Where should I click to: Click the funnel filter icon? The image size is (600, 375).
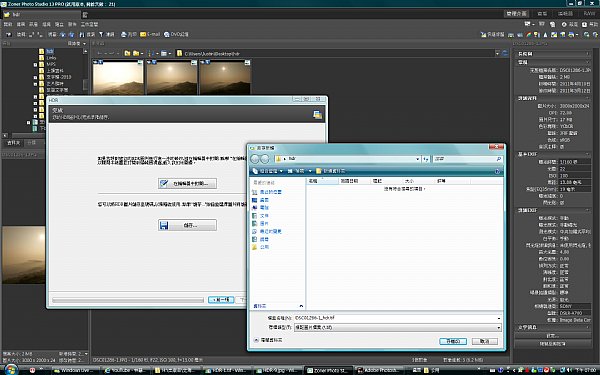point(101,34)
